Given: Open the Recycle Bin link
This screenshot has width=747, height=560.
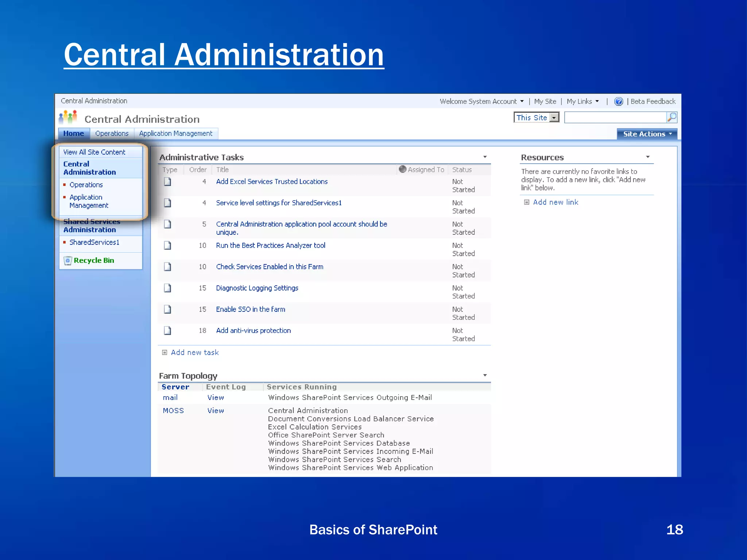Looking at the screenshot, I should pos(94,260).
